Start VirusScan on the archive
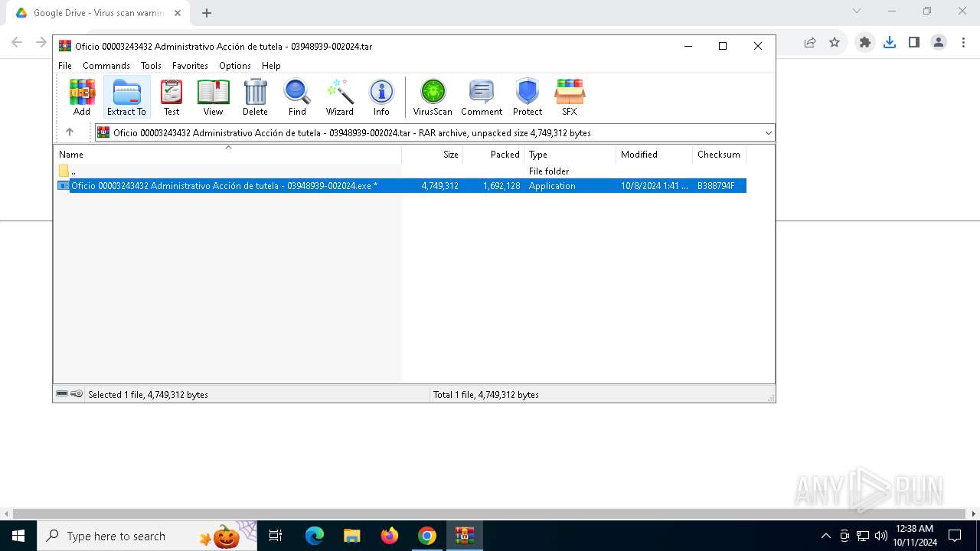 pos(433,97)
